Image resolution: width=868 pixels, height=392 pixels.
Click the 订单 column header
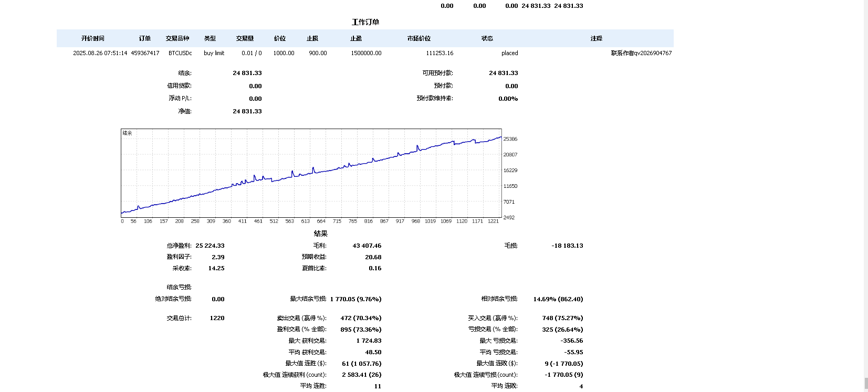[145, 38]
